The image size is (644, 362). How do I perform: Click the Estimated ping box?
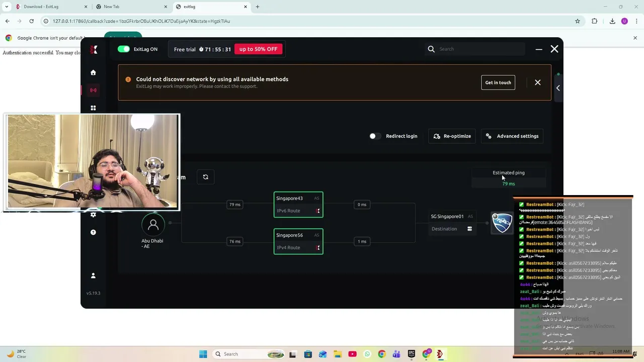tap(509, 178)
